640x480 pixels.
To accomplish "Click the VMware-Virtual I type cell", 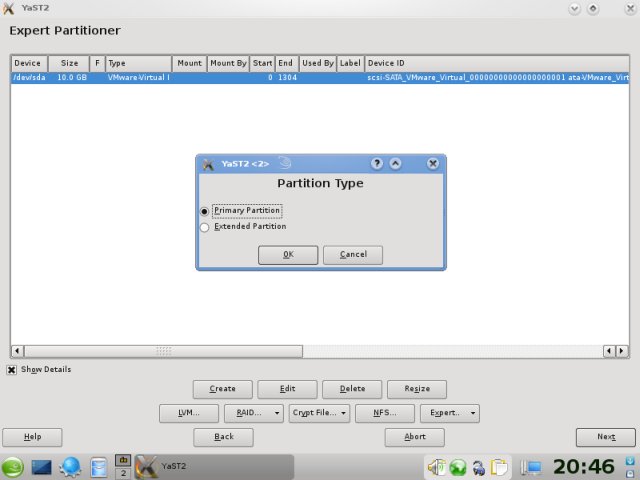I will (138, 78).
